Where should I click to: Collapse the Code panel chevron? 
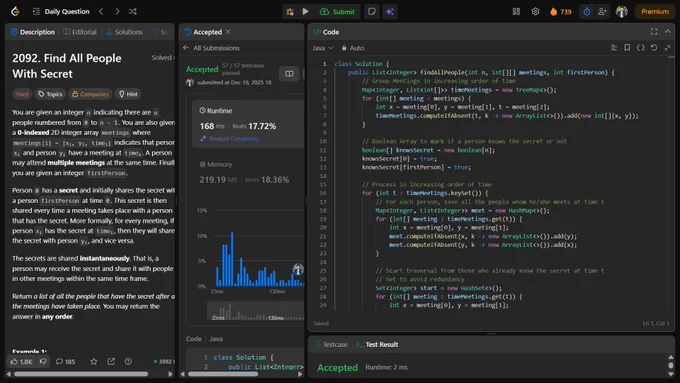[x=667, y=32]
